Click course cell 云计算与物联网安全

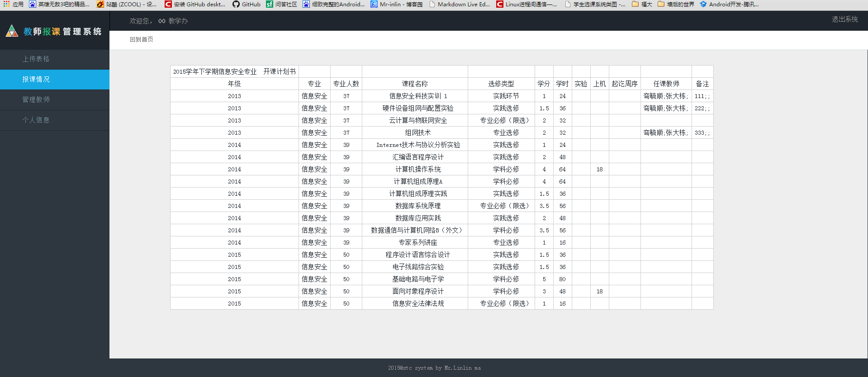coord(415,120)
